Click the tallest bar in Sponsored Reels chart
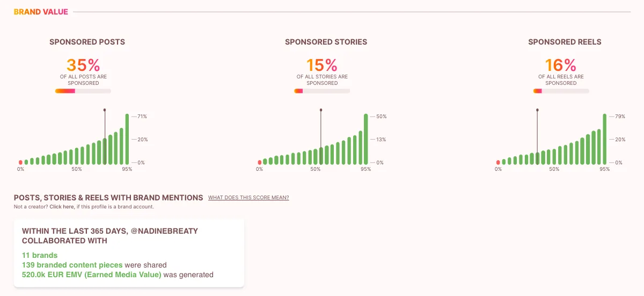644x296 pixels. click(x=605, y=139)
